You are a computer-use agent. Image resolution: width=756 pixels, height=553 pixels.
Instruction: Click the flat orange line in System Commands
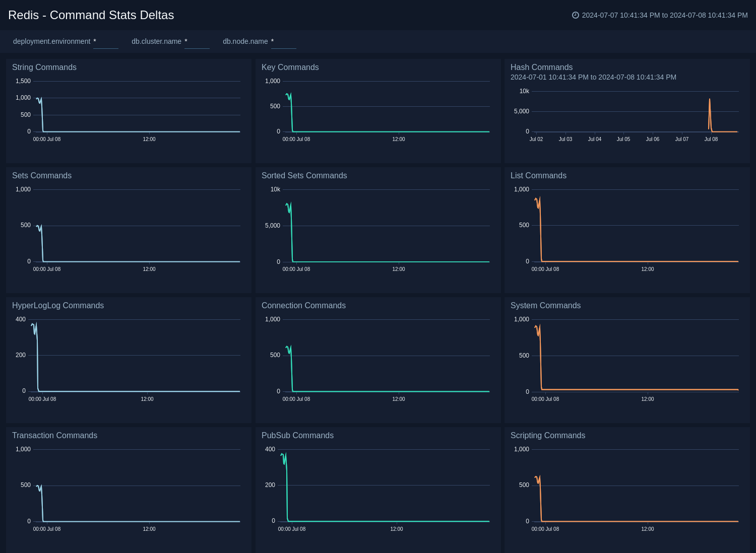click(640, 389)
